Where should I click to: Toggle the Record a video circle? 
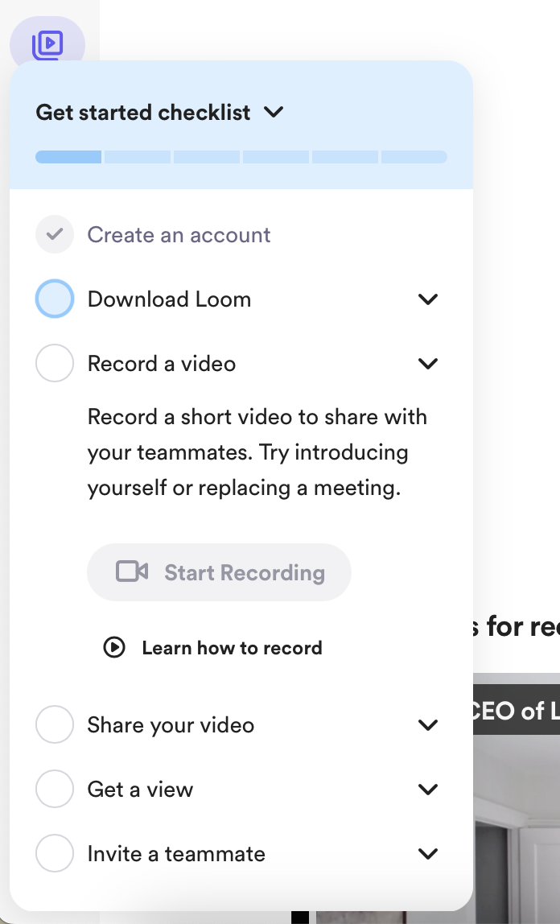pyautogui.click(x=55, y=363)
